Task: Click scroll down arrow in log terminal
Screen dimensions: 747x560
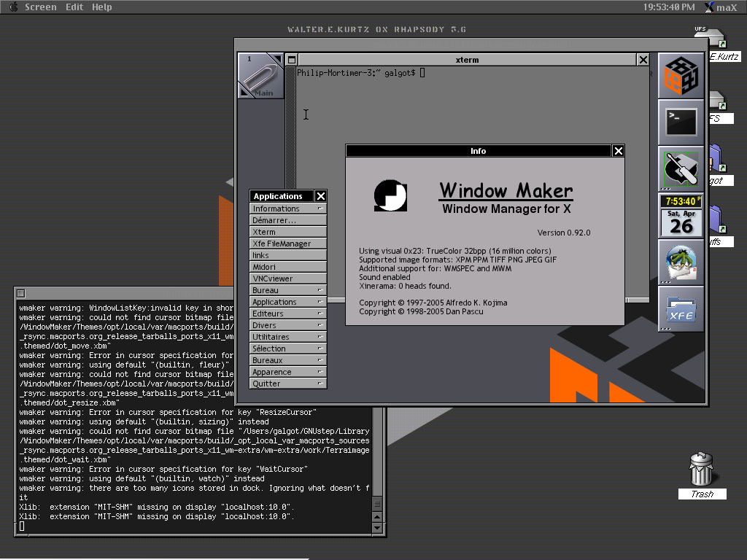Action: (x=377, y=528)
